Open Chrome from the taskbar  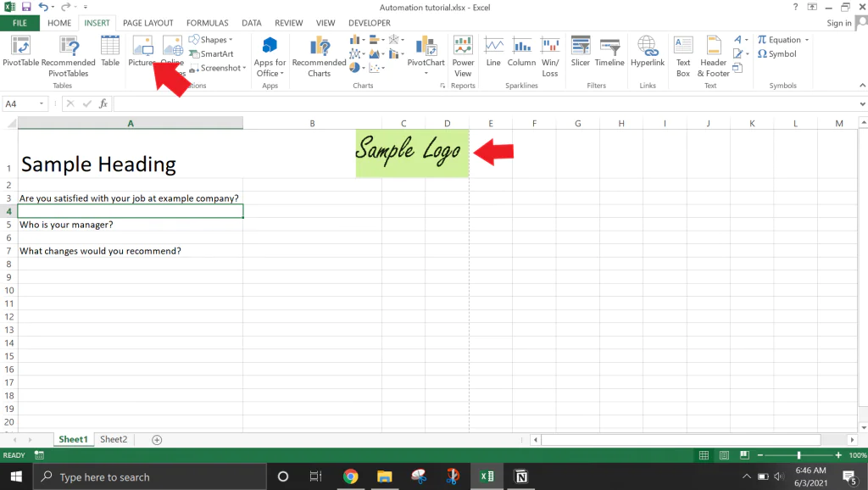tap(350, 476)
